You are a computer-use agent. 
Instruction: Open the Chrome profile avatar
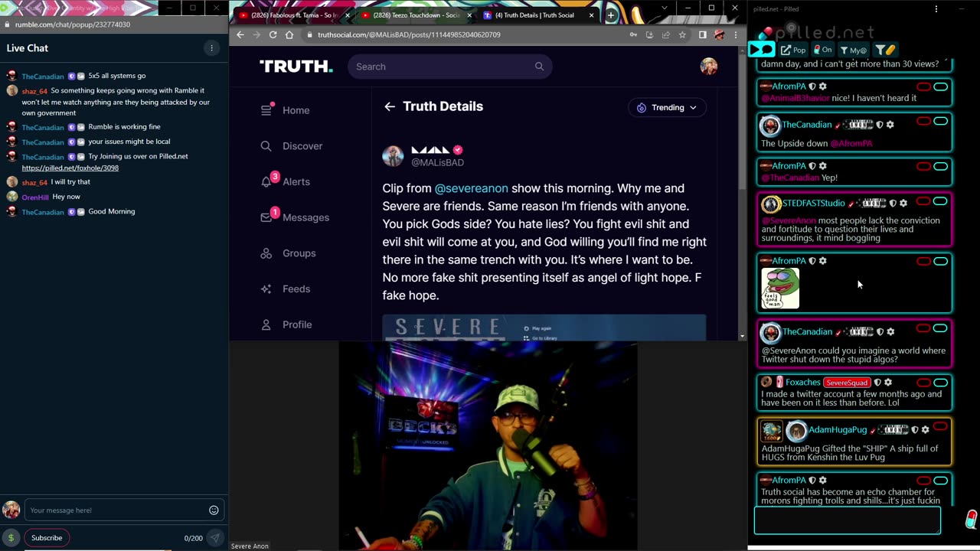click(719, 34)
